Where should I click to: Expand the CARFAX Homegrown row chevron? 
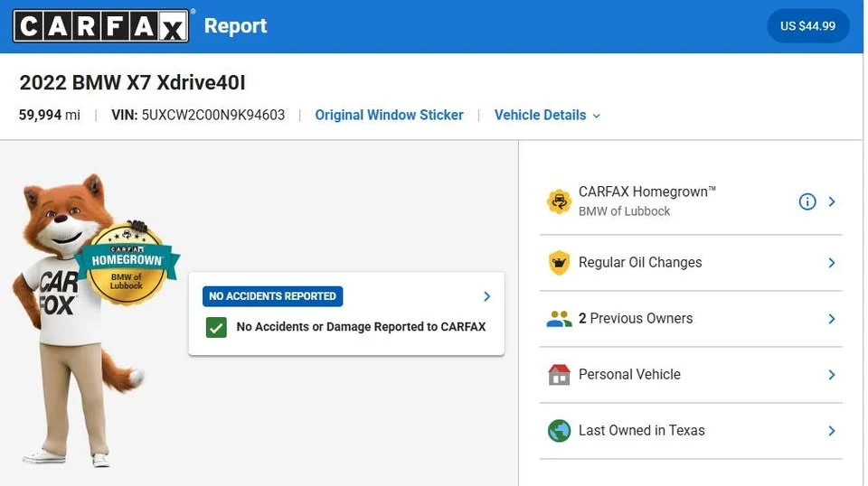coord(832,201)
